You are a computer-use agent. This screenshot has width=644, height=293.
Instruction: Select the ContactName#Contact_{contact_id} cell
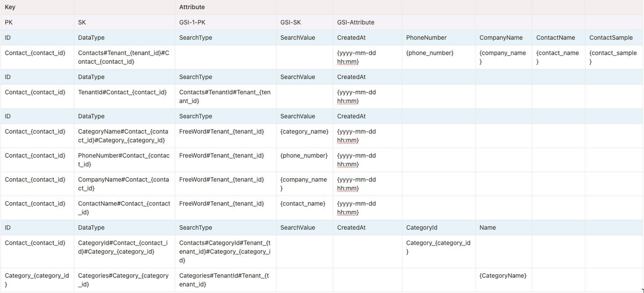pos(125,208)
